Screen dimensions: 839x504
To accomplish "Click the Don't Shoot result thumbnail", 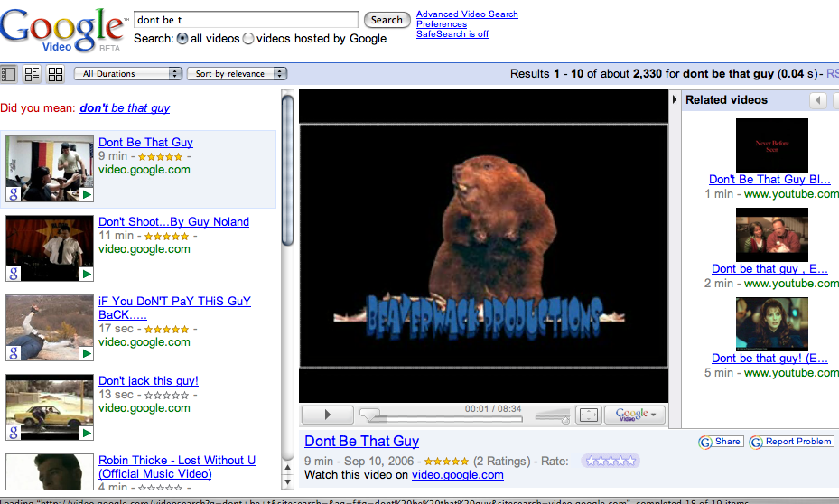I will point(50,248).
